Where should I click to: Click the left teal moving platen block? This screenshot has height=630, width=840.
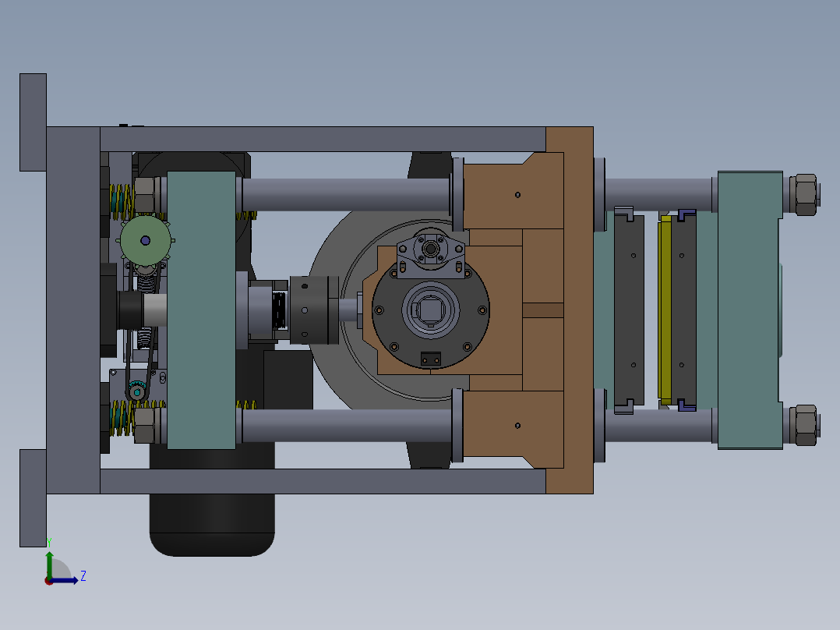(201, 310)
